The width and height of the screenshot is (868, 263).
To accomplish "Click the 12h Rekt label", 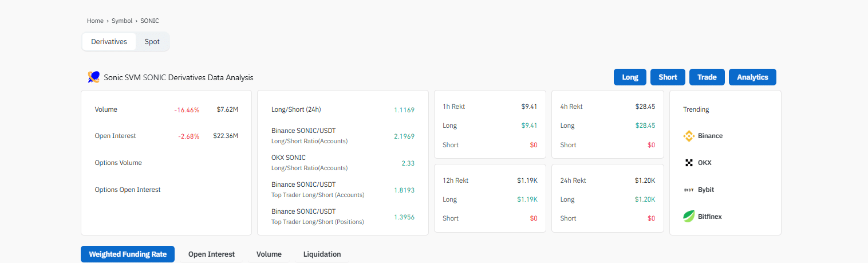I will tap(456, 180).
